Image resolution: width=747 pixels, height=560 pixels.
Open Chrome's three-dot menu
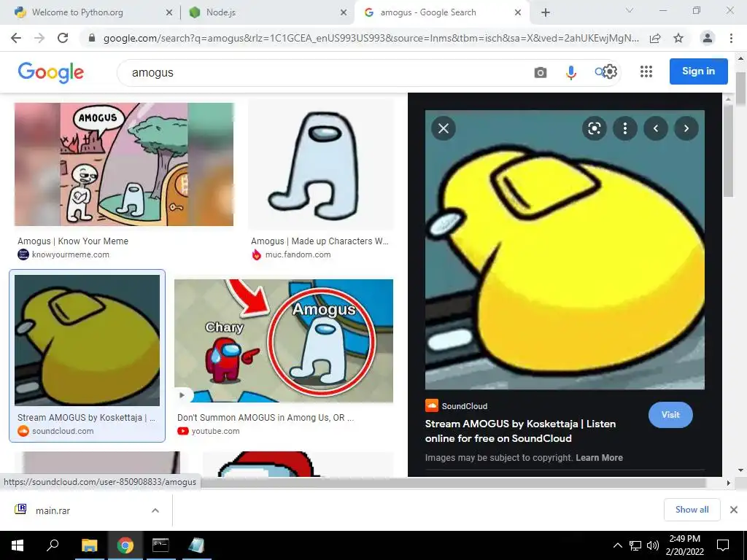tap(731, 38)
